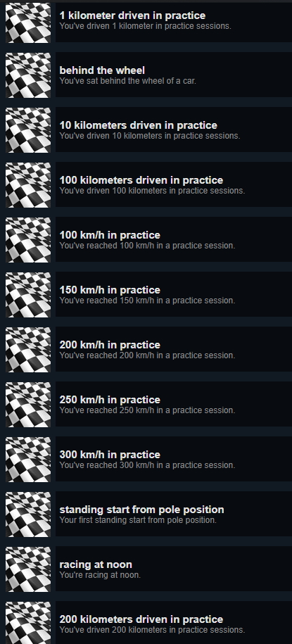Click description 'You've driven 200 kilometers in practice sessions.'

152,630
